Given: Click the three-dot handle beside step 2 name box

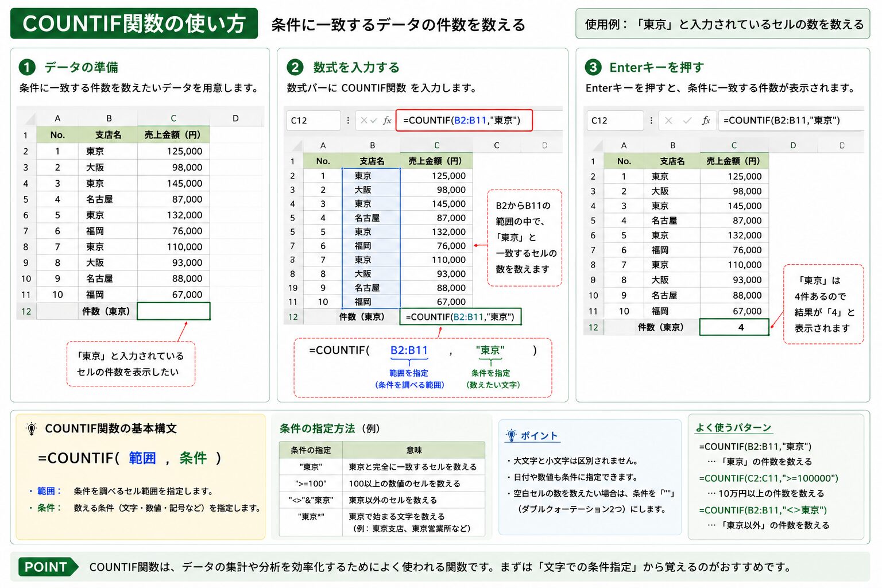Looking at the screenshot, I should tap(348, 121).
